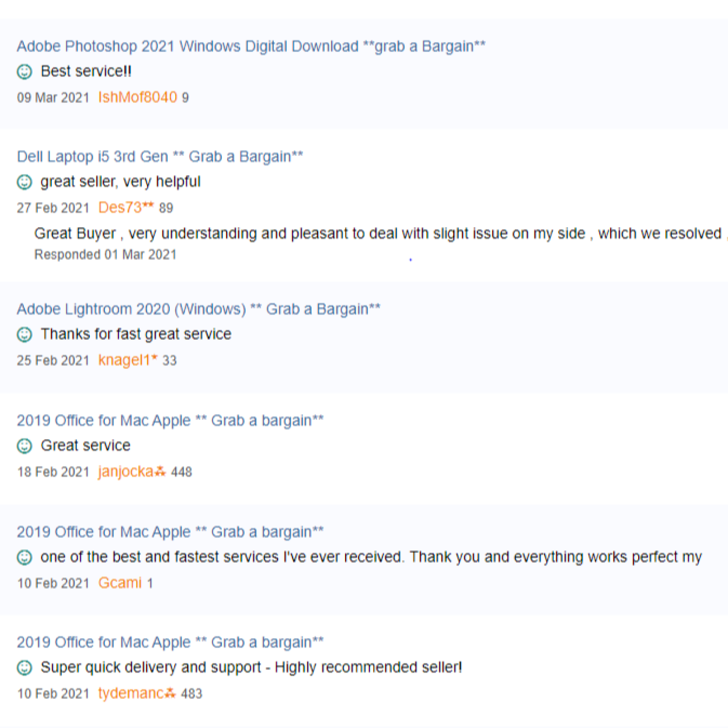Open 2019 Office for Mac listing above 'Great service'
The height and width of the screenshot is (728, 728).
[170, 420]
